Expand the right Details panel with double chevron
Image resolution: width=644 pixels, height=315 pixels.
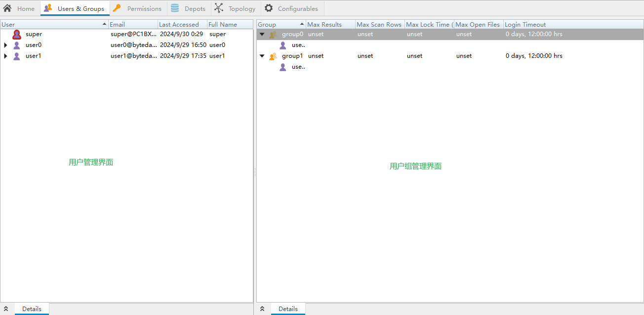pos(262,309)
